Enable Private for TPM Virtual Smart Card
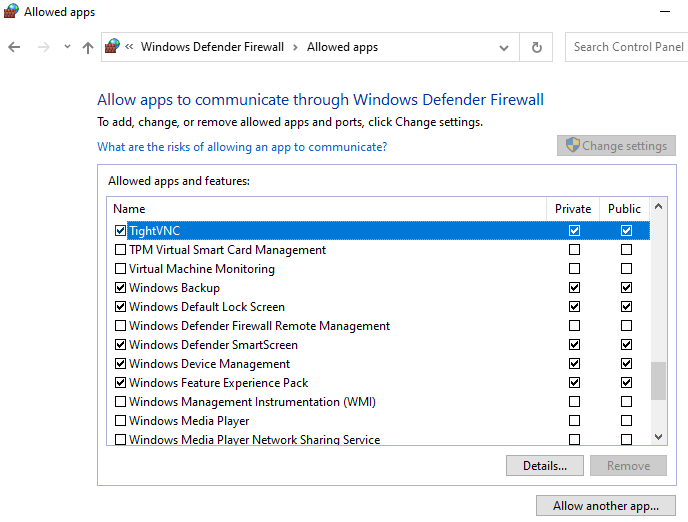 pyautogui.click(x=574, y=250)
